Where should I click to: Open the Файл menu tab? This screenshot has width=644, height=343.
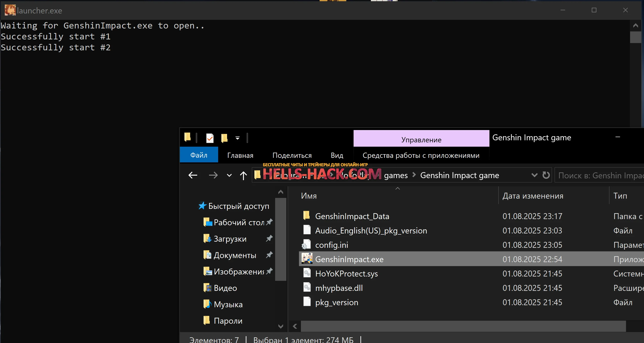[x=199, y=155]
